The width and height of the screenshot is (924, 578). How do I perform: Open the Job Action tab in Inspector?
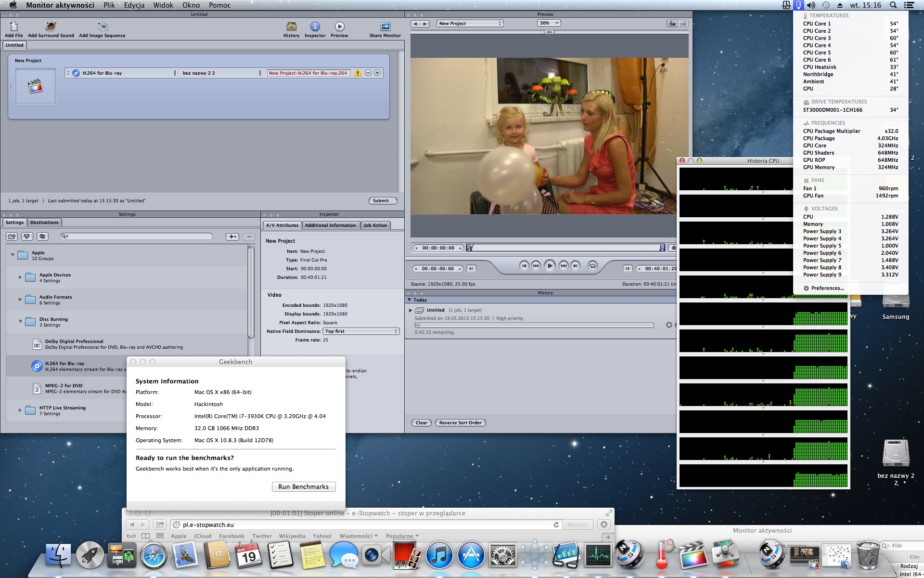375,225
